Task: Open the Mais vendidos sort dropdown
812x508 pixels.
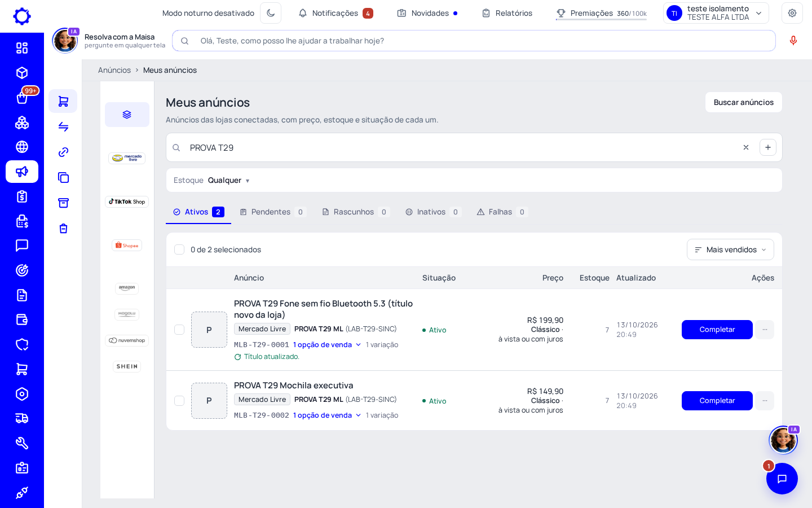Action: point(730,249)
